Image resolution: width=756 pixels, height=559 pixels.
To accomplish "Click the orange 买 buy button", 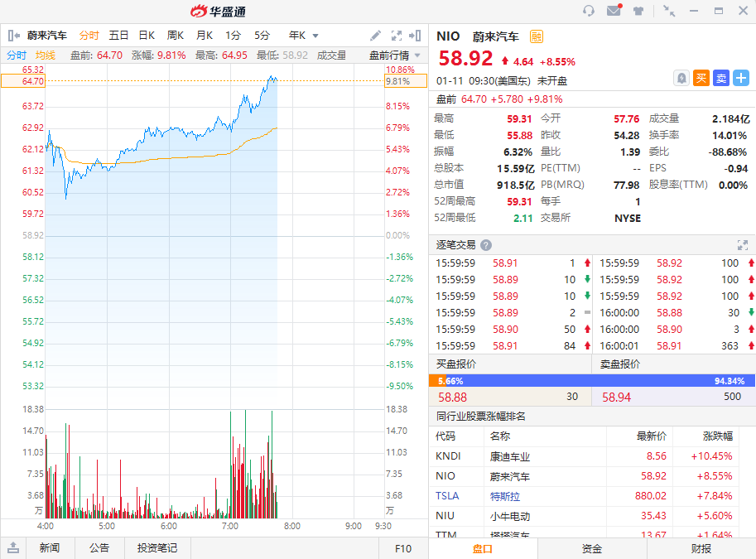I will [x=701, y=78].
